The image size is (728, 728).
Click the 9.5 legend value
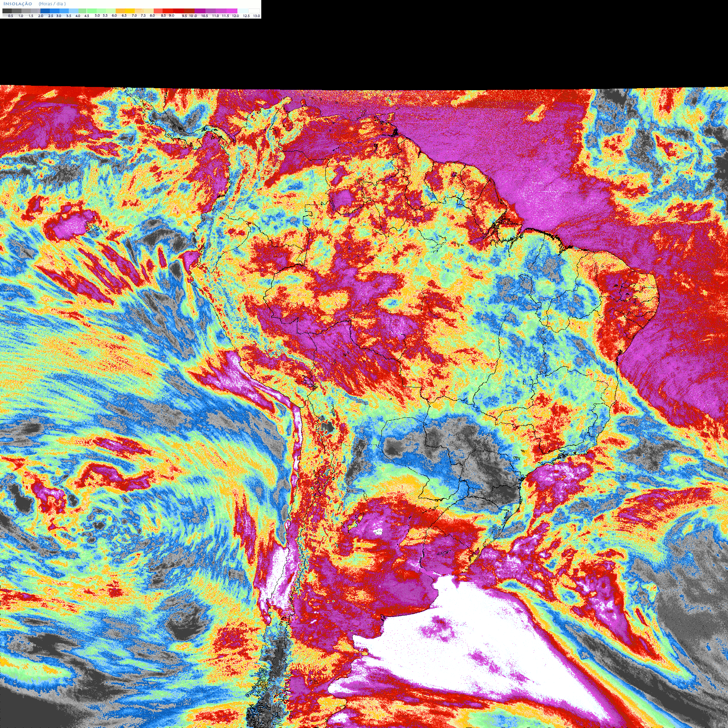(x=184, y=16)
